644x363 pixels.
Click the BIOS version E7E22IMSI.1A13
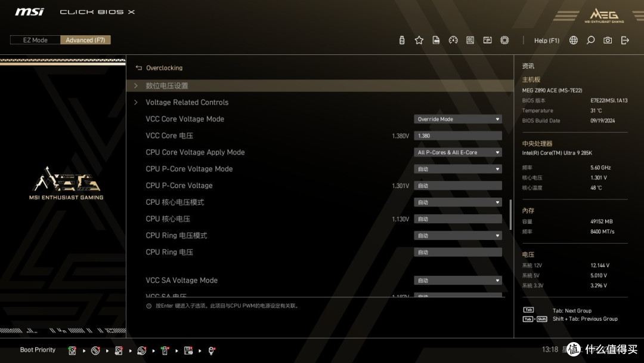point(609,100)
